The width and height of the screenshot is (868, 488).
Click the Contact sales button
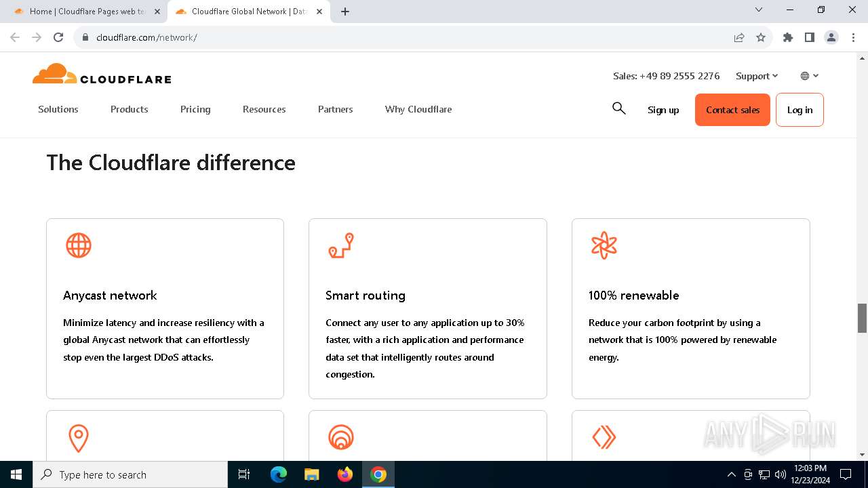732,110
